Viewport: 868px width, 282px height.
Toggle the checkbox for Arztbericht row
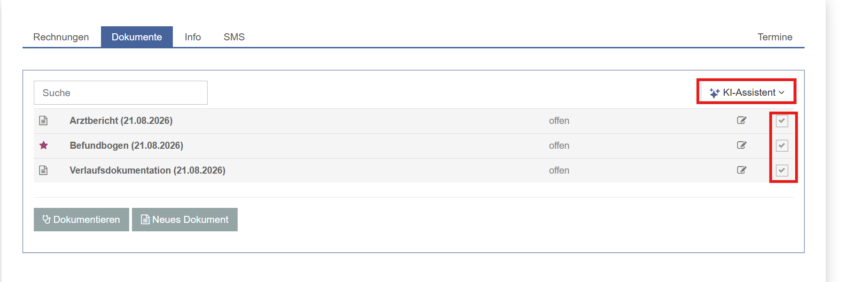coord(782,121)
